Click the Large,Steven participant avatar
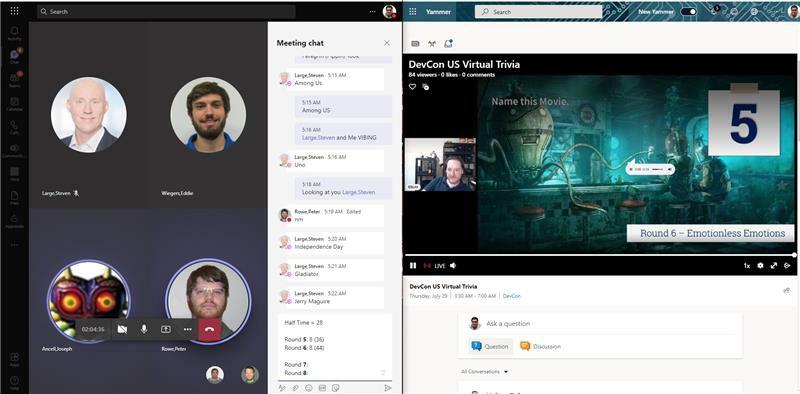The image size is (800, 394). [89, 115]
